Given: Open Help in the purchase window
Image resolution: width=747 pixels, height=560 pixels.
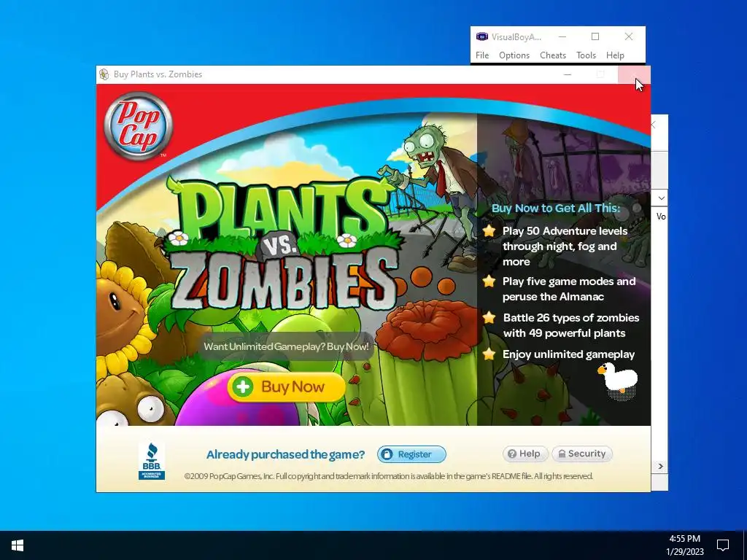Looking at the screenshot, I should (525, 454).
